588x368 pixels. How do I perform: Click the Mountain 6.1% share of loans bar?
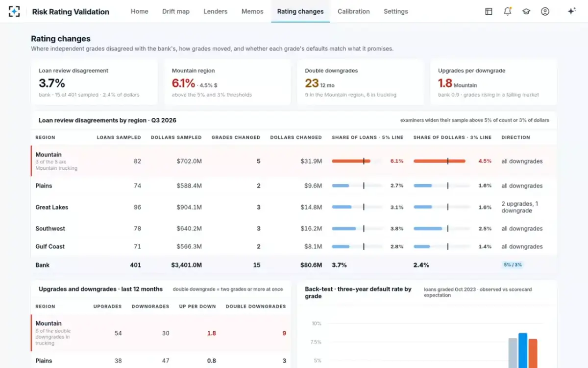(358, 161)
